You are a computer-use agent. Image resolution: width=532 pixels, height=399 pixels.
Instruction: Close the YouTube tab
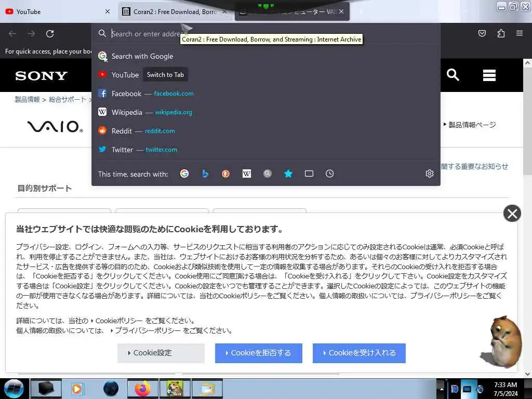point(108,11)
